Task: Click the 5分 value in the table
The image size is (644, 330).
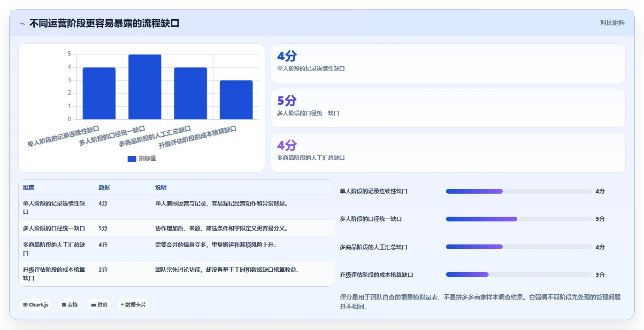Action: (x=103, y=228)
